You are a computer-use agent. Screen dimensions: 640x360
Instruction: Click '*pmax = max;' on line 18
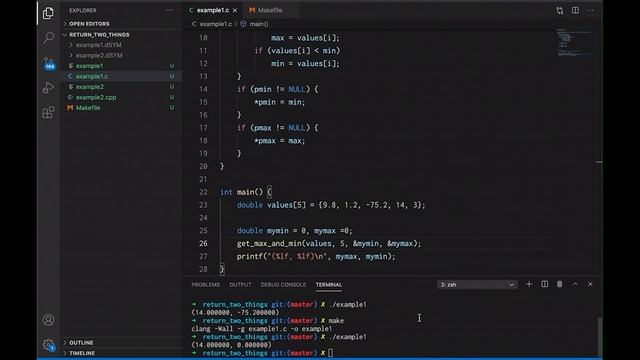pos(280,141)
